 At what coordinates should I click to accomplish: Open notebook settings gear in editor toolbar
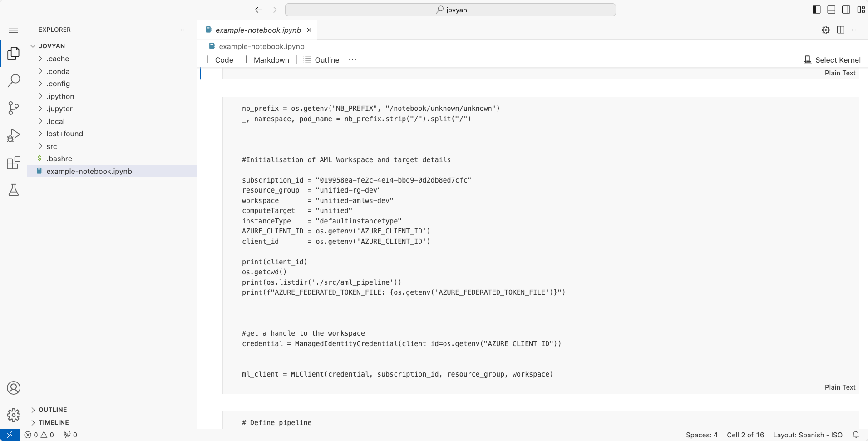point(825,30)
